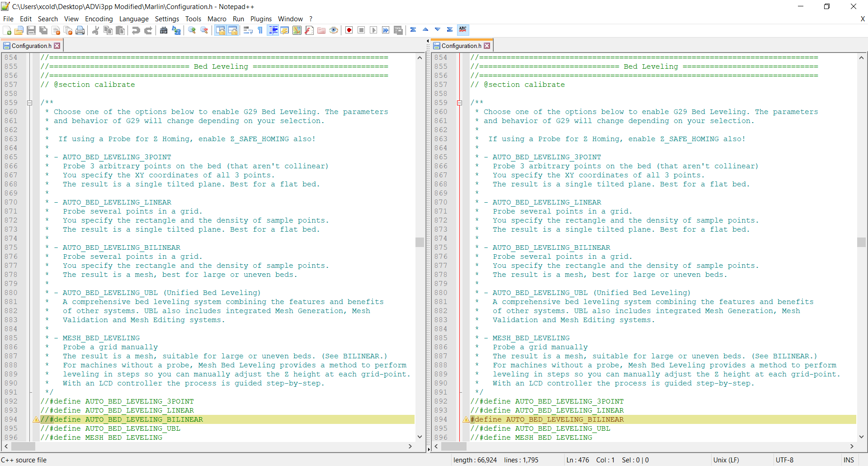Click the Replace toolbar icon

tap(176, 30)
